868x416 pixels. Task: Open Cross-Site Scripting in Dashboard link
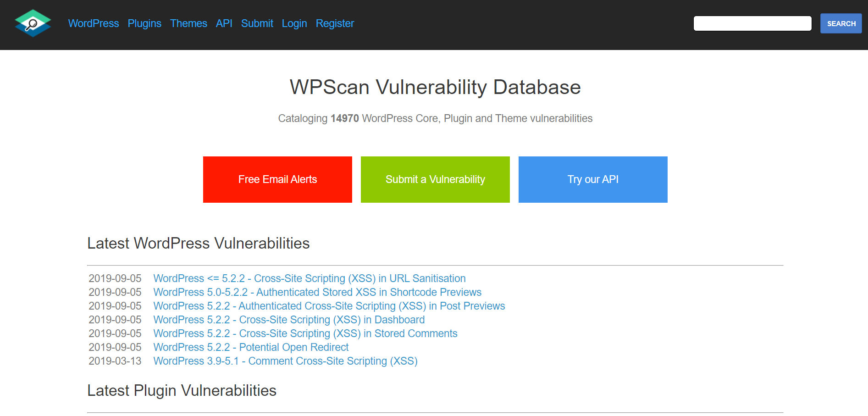(x=289, y=320)
